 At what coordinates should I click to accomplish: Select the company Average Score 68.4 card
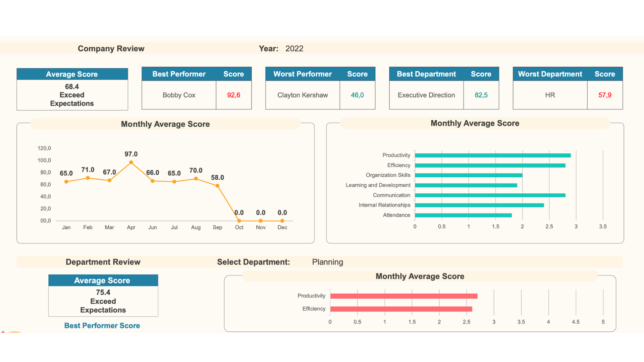point(72,95)
